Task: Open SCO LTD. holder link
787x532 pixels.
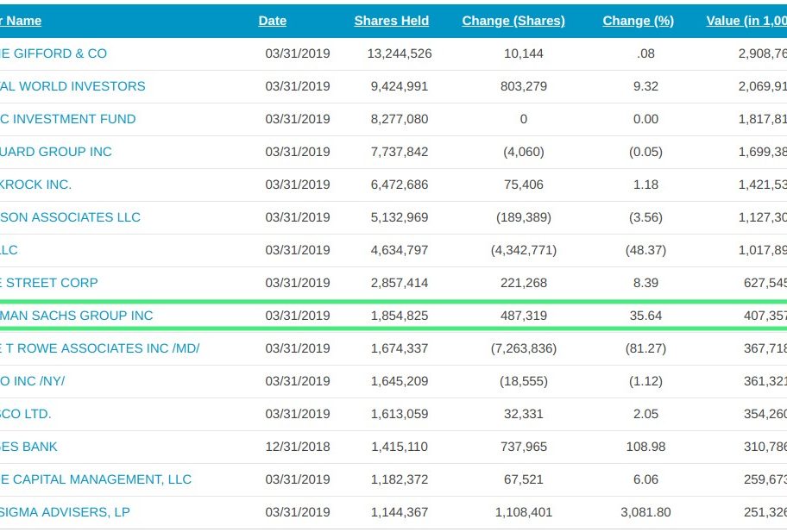Action: pos(26,414)
